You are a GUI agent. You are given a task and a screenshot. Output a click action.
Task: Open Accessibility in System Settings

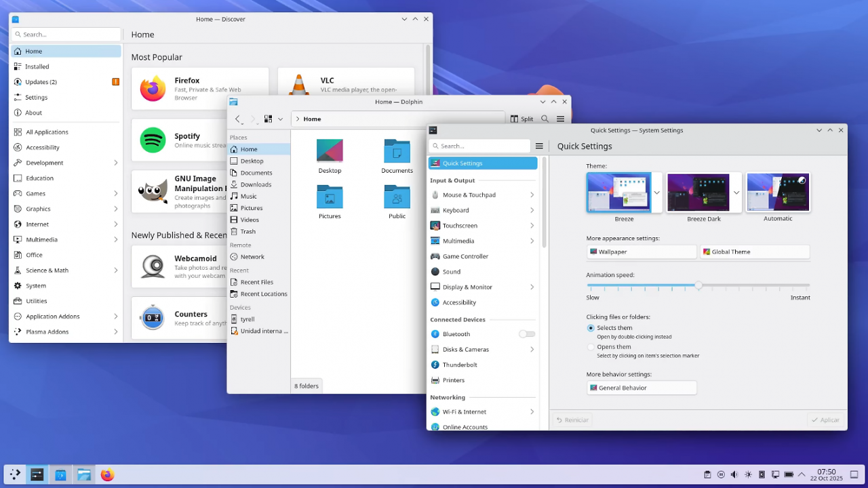(483, 302)
